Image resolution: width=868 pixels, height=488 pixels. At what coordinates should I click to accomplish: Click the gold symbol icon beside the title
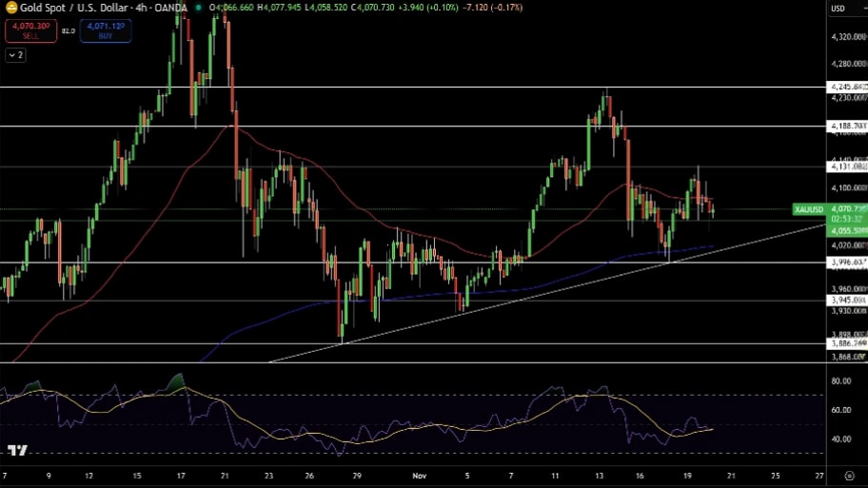[10, 8]
